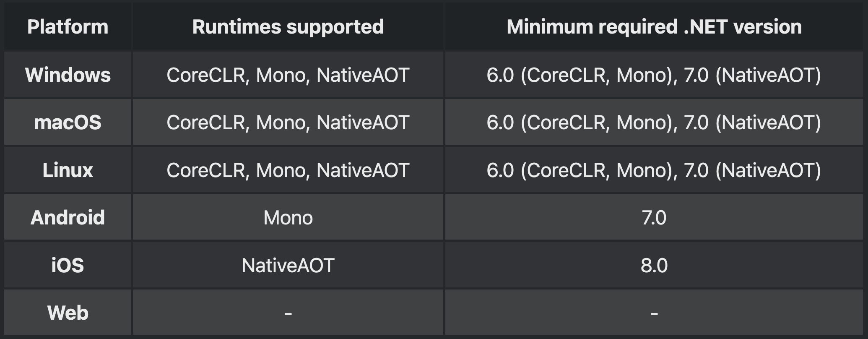
Task: Click the NativeAOT runtime cell for iOS
Action: (x=288, y=266)
